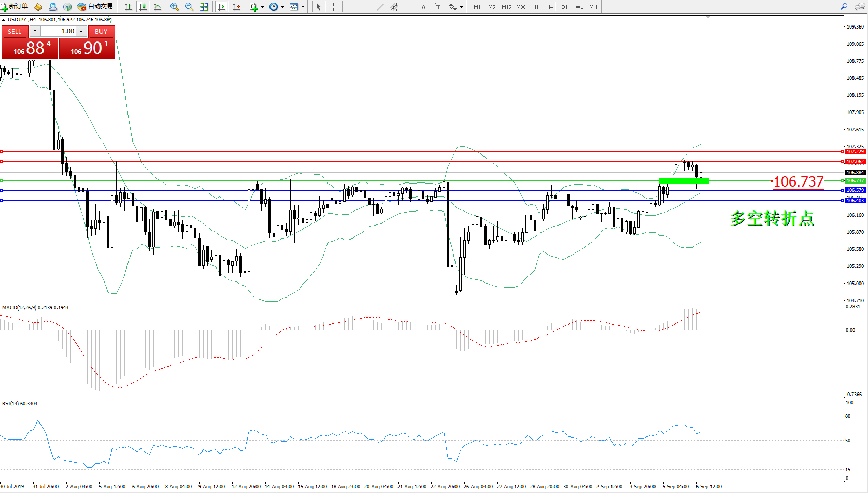The height and width of the screenshot is (493, 868).
Task: Switch to the H1 timeframe
Action: click(x=535, y=7)
